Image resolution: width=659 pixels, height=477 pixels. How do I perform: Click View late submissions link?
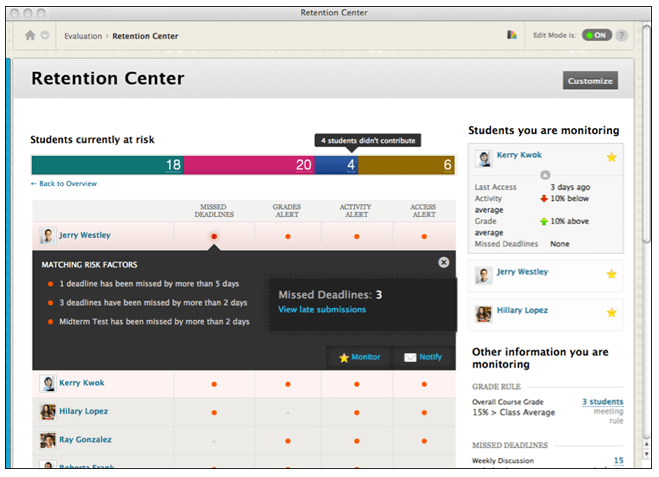[x=322, y=310]
